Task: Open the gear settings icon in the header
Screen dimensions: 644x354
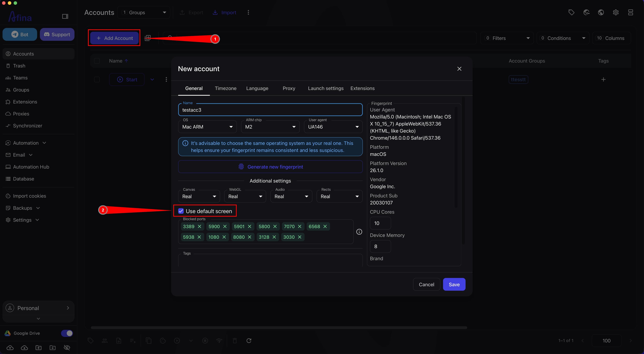Action: 616,12
